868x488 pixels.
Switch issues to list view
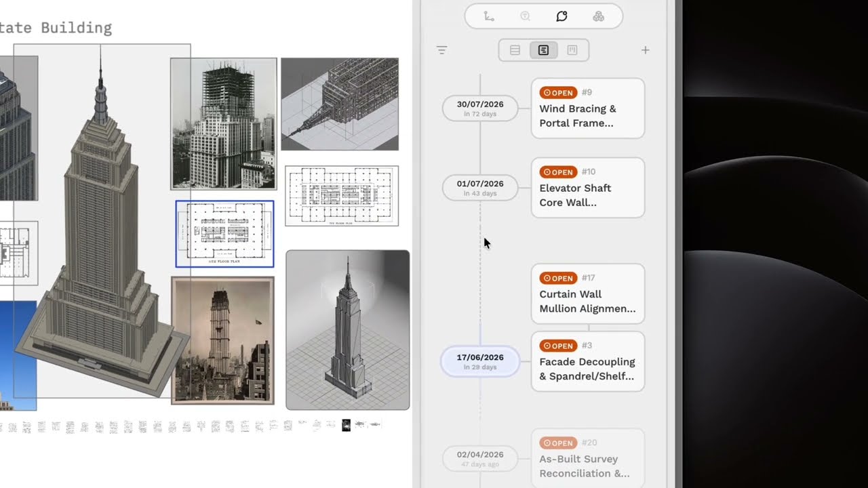click(515, 50)
